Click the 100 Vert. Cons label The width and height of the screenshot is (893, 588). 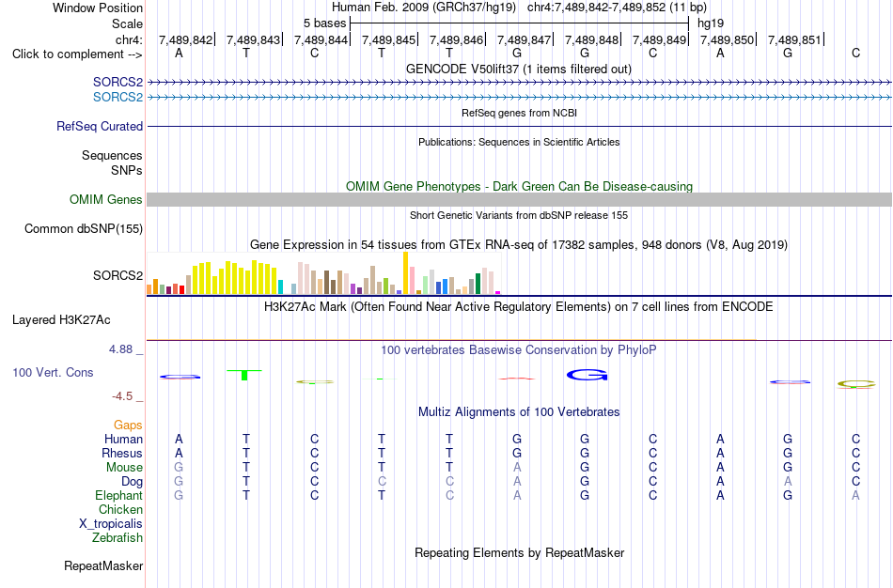53,372
